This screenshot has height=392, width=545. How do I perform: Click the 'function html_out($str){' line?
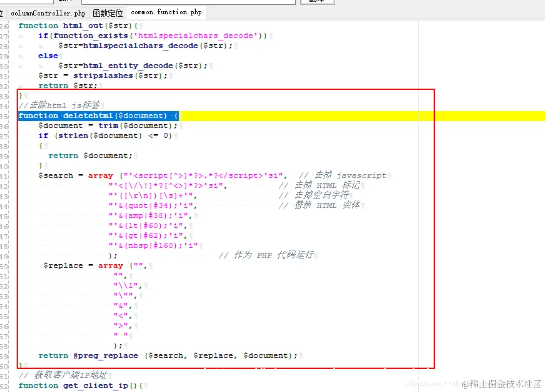[x=78, y=25]
